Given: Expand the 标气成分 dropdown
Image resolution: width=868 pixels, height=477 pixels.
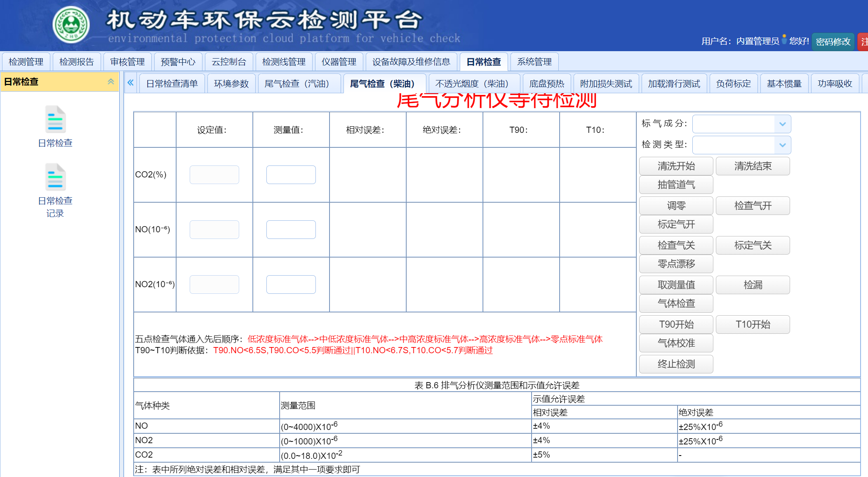Looking at the screenshot, I should point(782,124).
